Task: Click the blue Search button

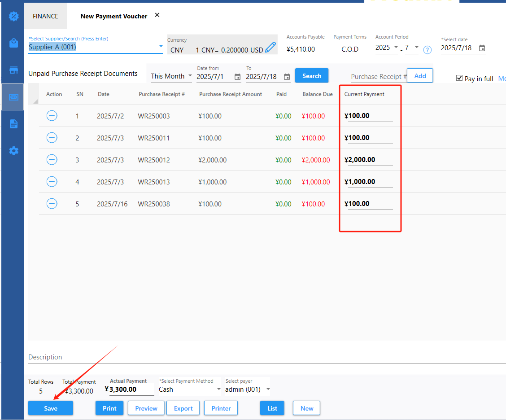Action: click(x=311, y=76)
